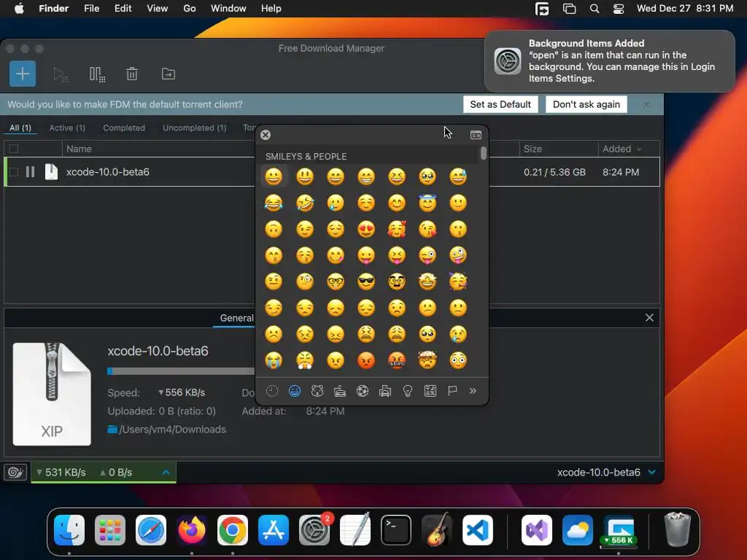Click Set as Default button
The height and width of the screenshot is (560, 747).
[x=500, y=104]
